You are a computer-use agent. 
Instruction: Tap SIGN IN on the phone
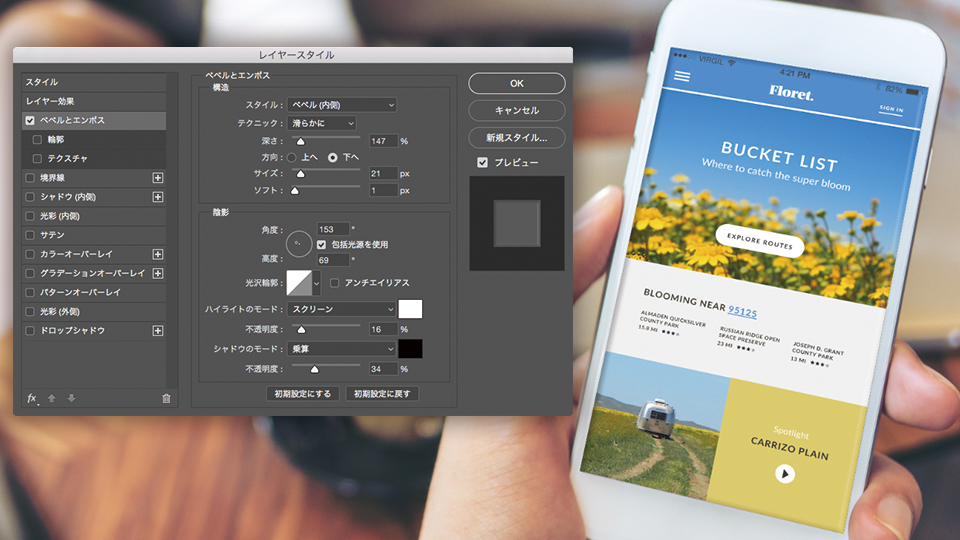(x=891, y=109)
